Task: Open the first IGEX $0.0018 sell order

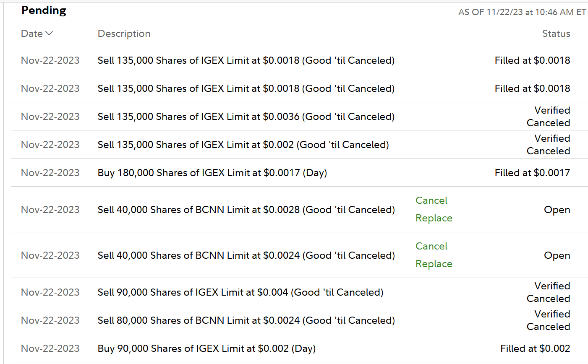Action: tap(246, 60)
